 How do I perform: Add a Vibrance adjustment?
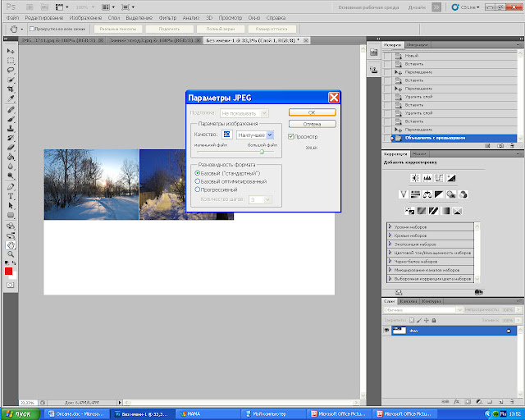404,194
